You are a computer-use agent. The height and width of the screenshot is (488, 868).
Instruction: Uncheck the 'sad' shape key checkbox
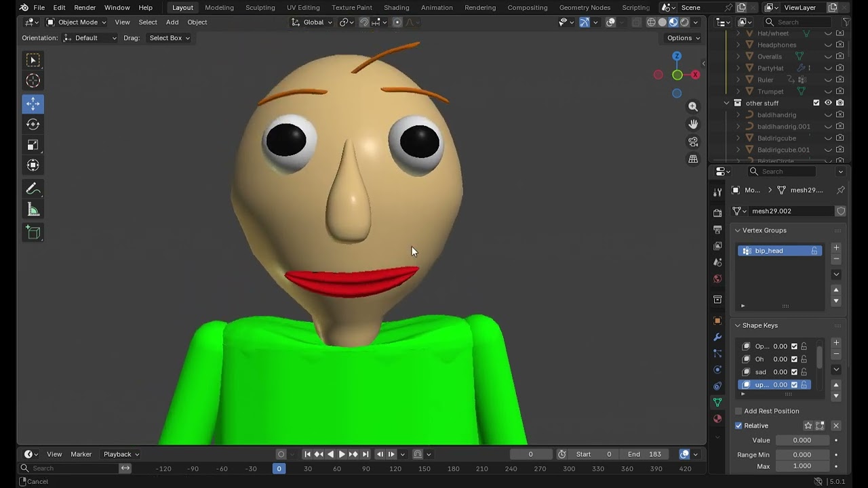click(794, 372)
